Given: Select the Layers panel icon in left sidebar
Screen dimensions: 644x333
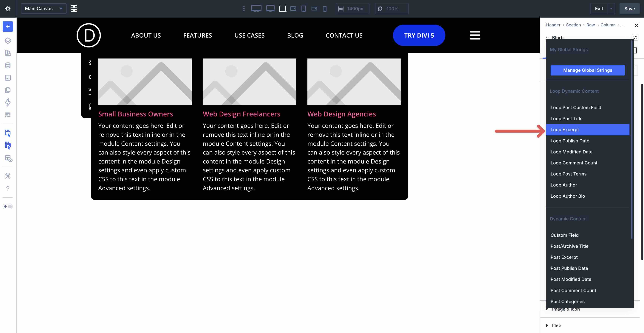Looking at the screenshot, I should (x=8, y=40).
